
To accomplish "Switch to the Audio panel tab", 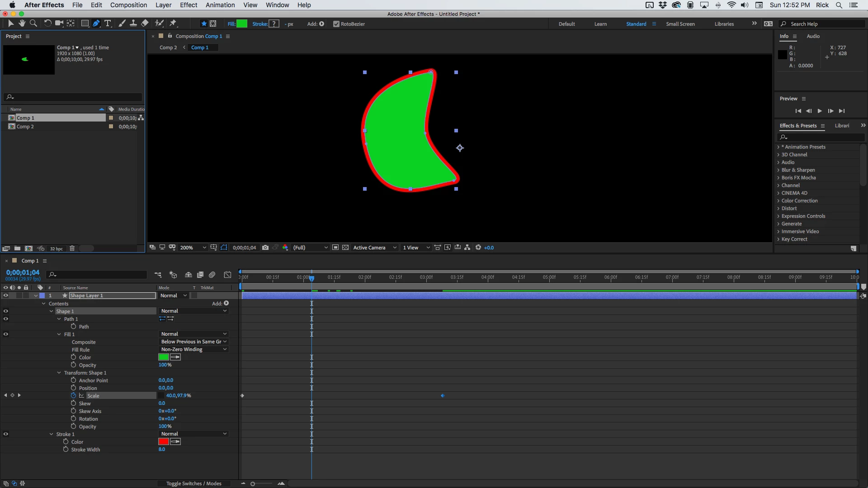I will (x=813, y=36).
